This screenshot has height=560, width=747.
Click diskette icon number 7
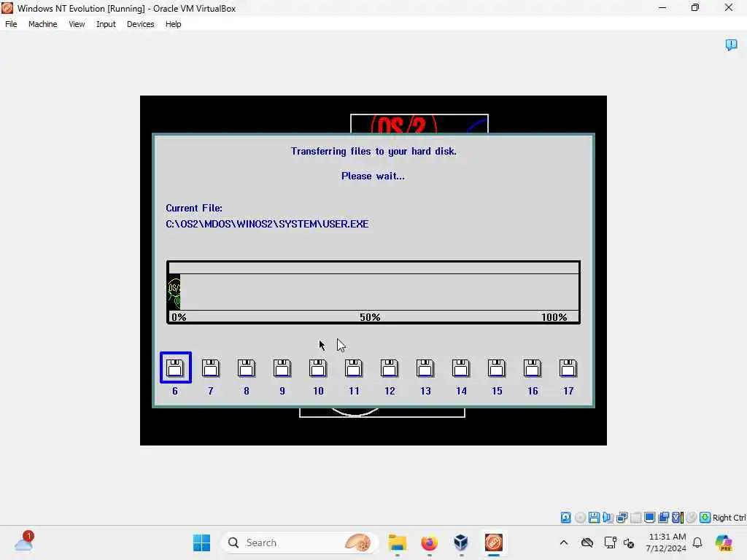pos(211,368)
